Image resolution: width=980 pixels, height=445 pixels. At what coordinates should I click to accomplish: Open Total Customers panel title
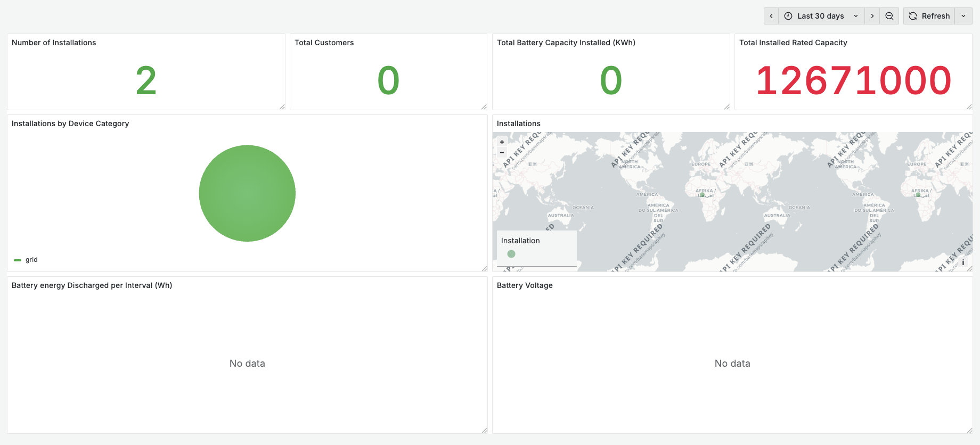[x=324, y=43]
